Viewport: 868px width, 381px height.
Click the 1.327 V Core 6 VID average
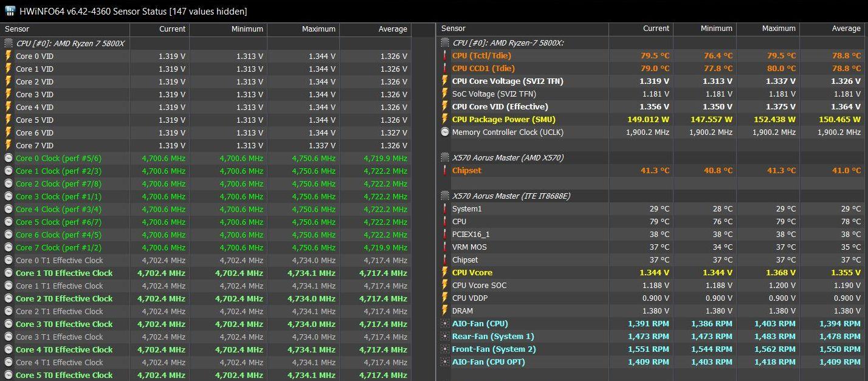point(394,132)
